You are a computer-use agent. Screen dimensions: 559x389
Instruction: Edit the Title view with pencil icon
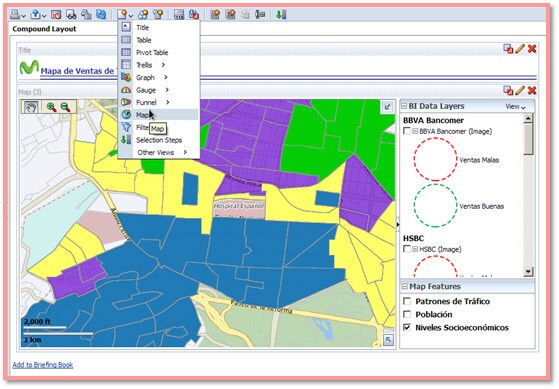pyautogui.click(x=520, y=49)
